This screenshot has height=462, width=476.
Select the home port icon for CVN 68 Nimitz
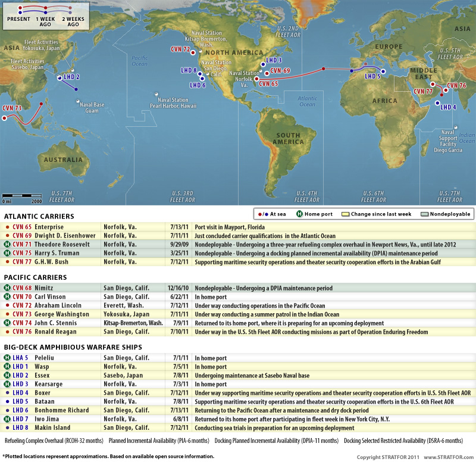click(x=7, y=288)
